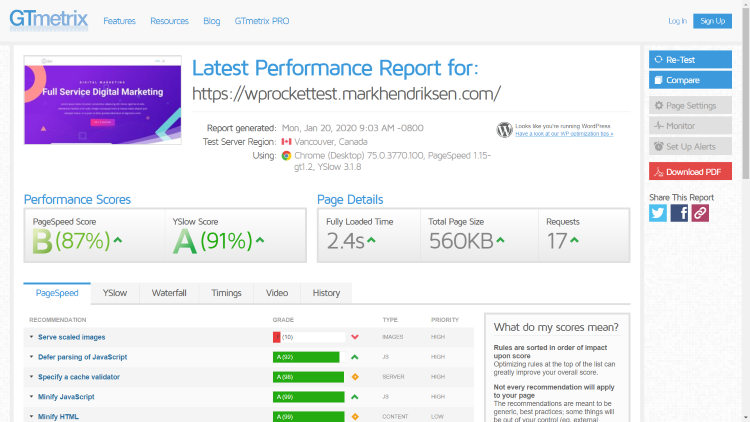
Task: Open GTmetrix PRO page
Action: pyautogui.click(x=262, y=21)
